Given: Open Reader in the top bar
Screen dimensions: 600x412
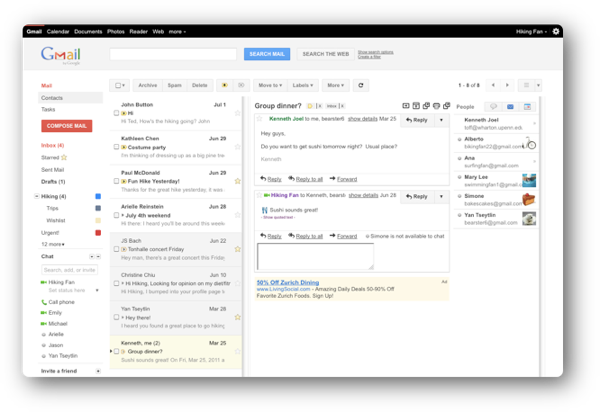Looking at the screenshot, I should [139, 31].
